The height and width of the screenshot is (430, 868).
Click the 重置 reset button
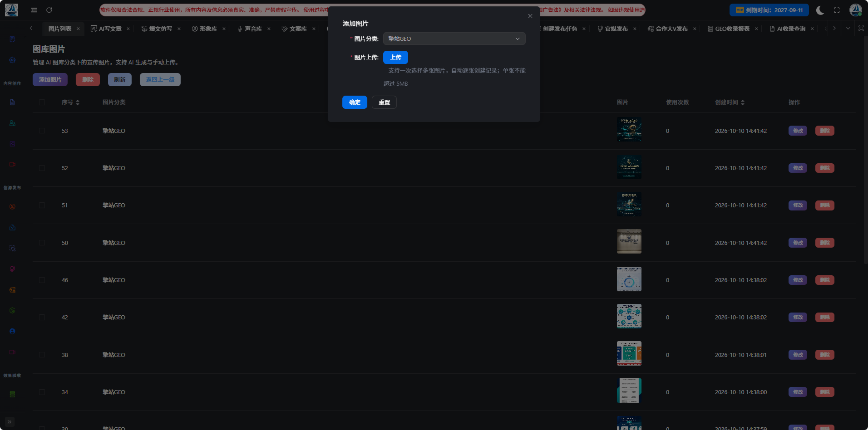coord(384,102)
